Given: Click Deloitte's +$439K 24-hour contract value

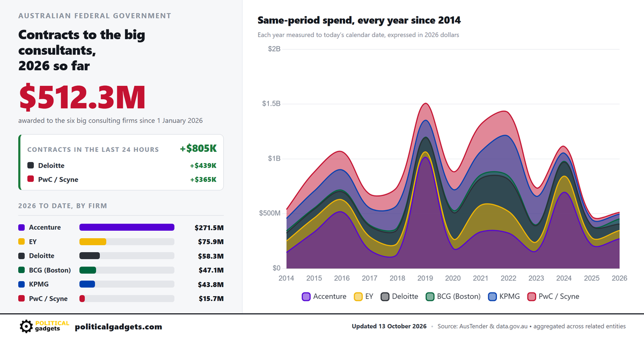Looking at the screenshot, I should [x=203, y=165].
